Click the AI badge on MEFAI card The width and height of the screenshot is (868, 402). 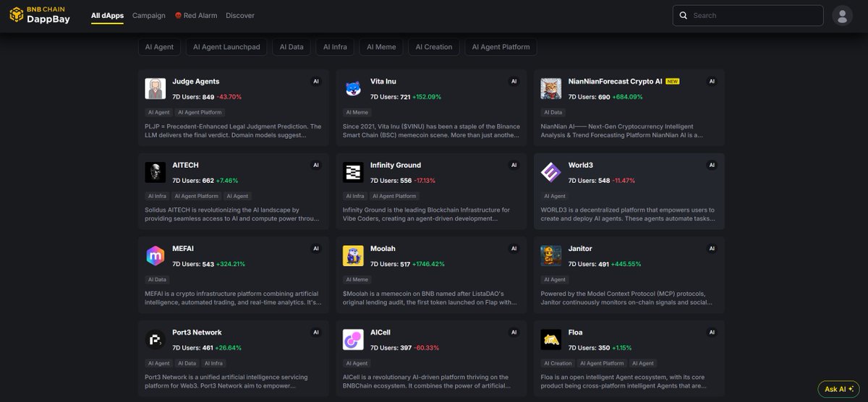pos(316,249)
